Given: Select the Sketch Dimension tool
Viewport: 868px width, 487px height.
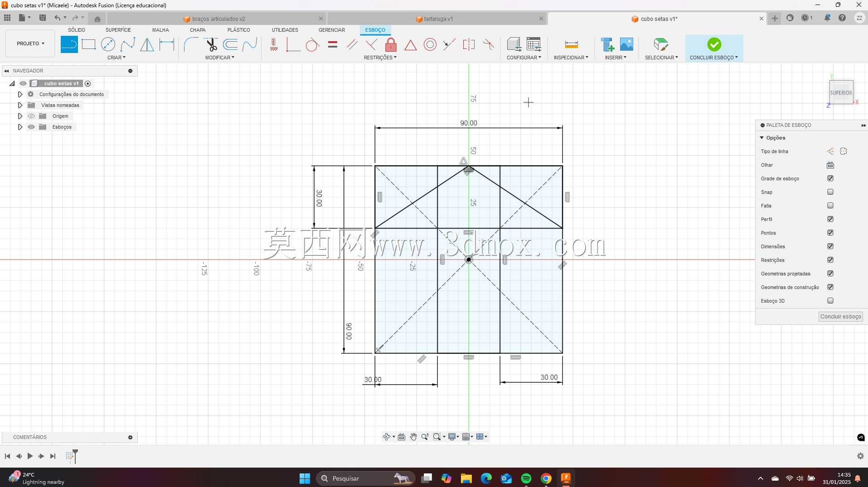Looking at the screenshot, I should [167, 44].
